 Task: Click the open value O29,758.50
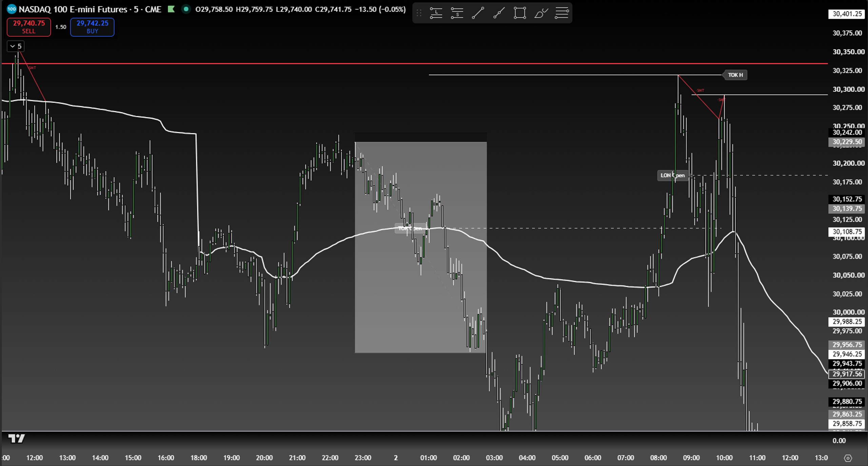coord(214,9)
